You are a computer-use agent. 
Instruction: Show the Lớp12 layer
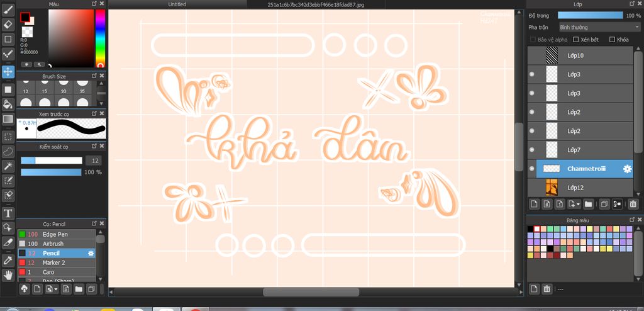[532, 188]
